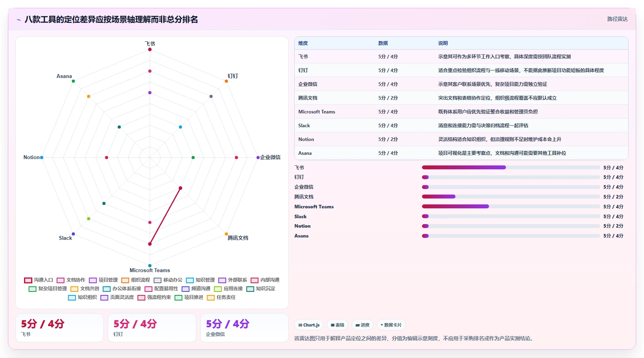Toggle the 组织流程 legend entry
The image size is (644, 358).
136,280
